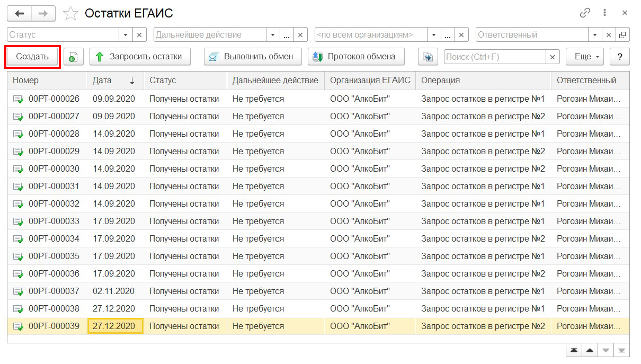Click the back navigation arrow
Screen dimensions: 641x364
click(x=19, y=13)
